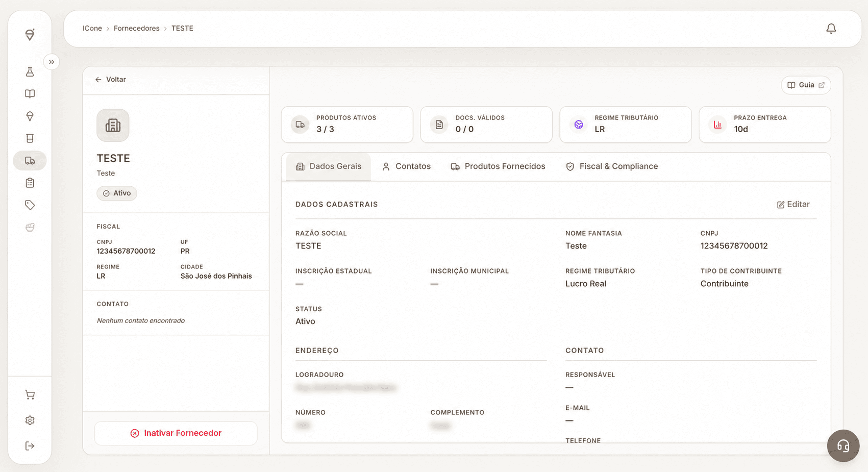Open the notifications bell
The height and width of the screenshot is (472, 868).
(831, 29)
